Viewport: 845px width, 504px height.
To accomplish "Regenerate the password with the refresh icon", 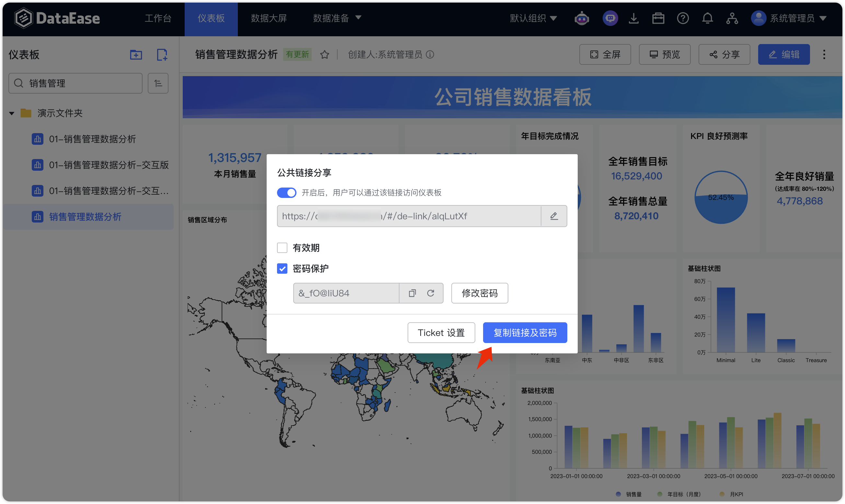I will coord(431,293).
